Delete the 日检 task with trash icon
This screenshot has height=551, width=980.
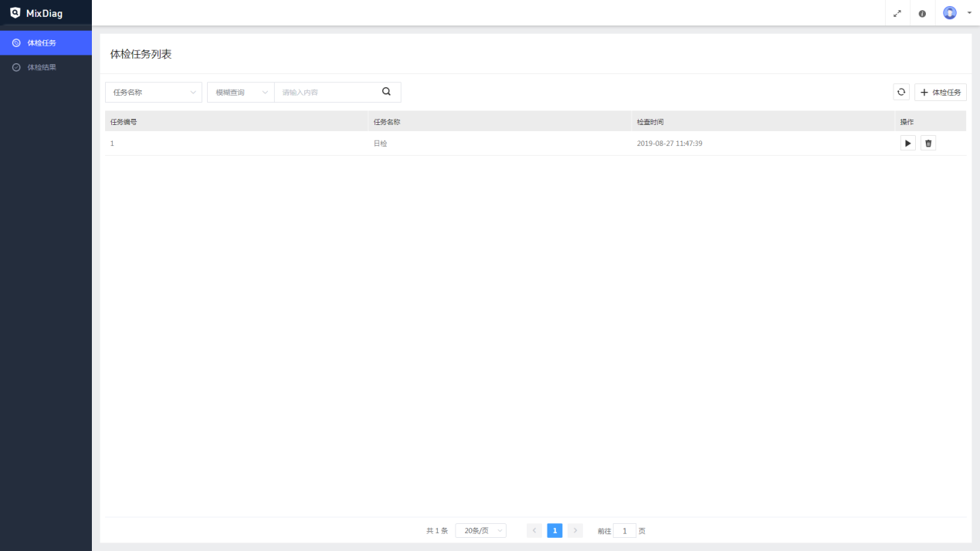coord(928,144)
